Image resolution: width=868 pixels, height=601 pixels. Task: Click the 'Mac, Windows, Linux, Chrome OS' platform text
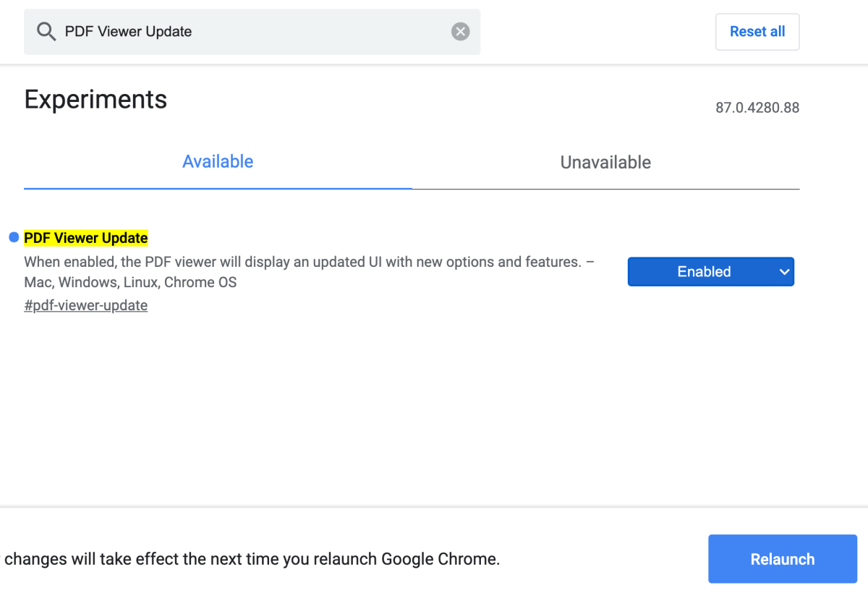click(130, 282)
